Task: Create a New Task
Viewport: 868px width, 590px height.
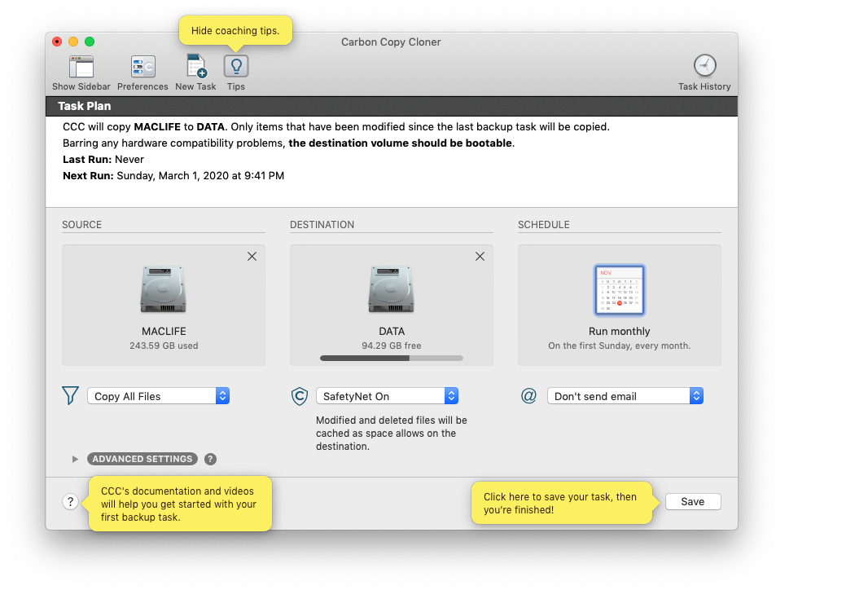Action: [195, 69]
